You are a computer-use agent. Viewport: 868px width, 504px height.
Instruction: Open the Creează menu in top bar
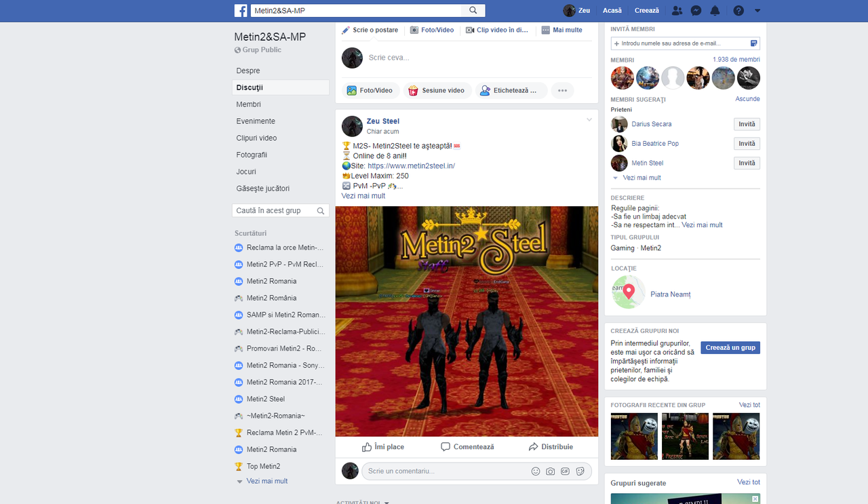[x=647, y=11]
